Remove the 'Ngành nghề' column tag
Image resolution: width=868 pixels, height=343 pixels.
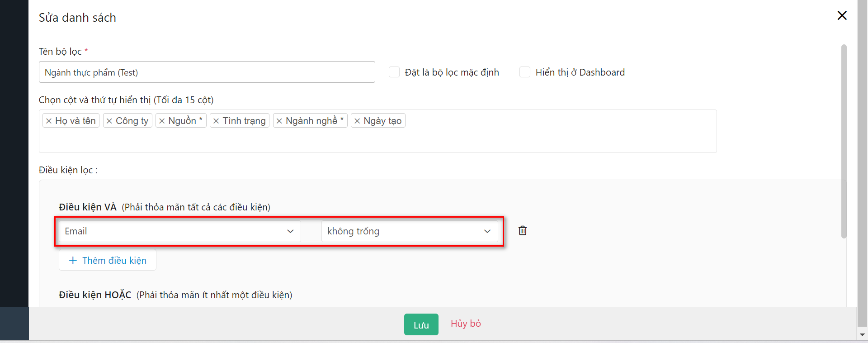coord(279,121)
